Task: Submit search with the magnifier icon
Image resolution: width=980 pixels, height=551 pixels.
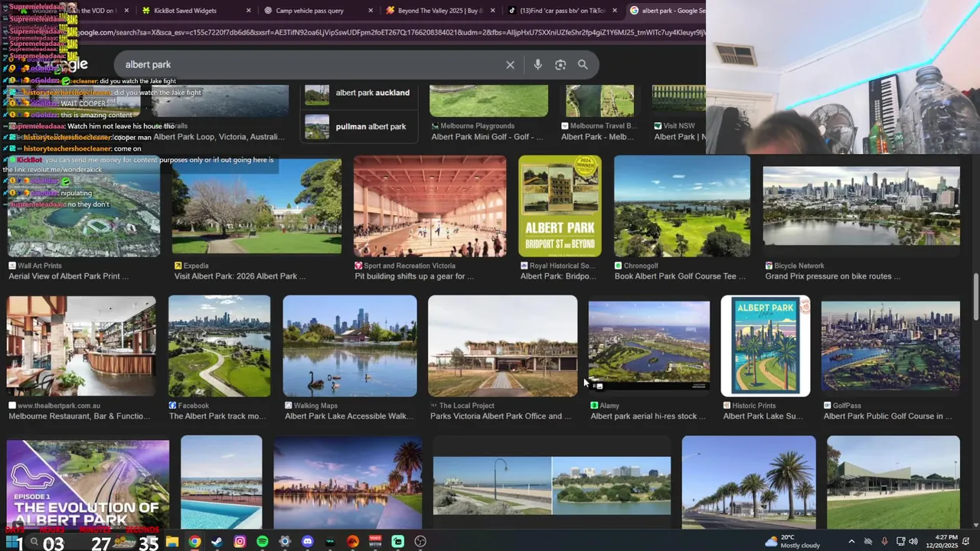Action: (x=583, y=65)
